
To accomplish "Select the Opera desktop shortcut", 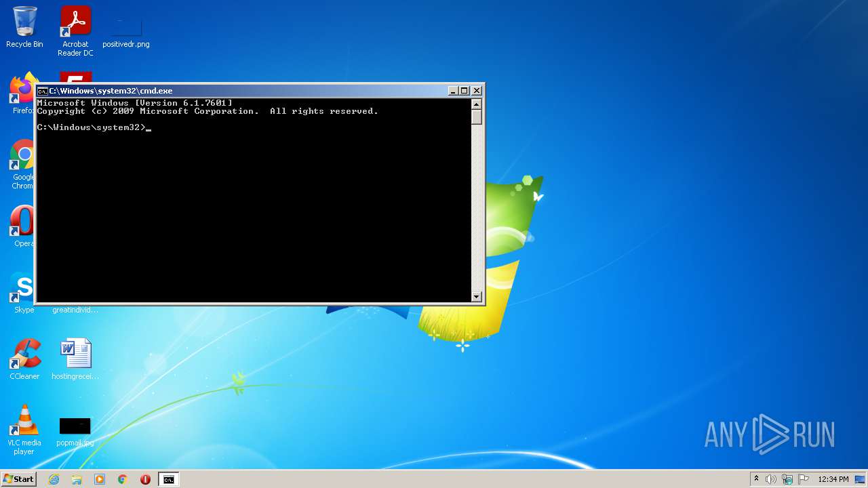I will point(23,227).
